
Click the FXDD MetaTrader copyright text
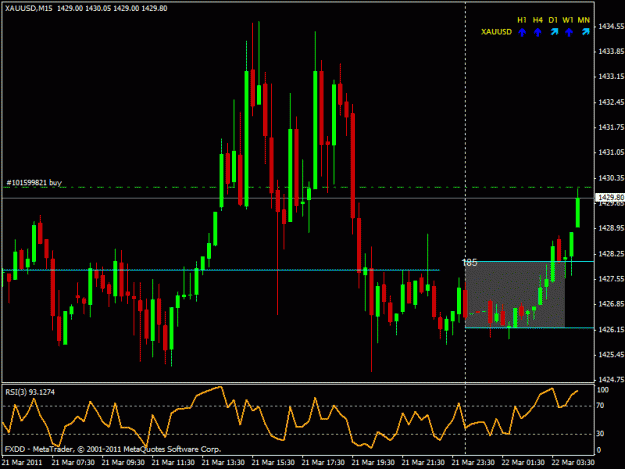tap(113, 449)
